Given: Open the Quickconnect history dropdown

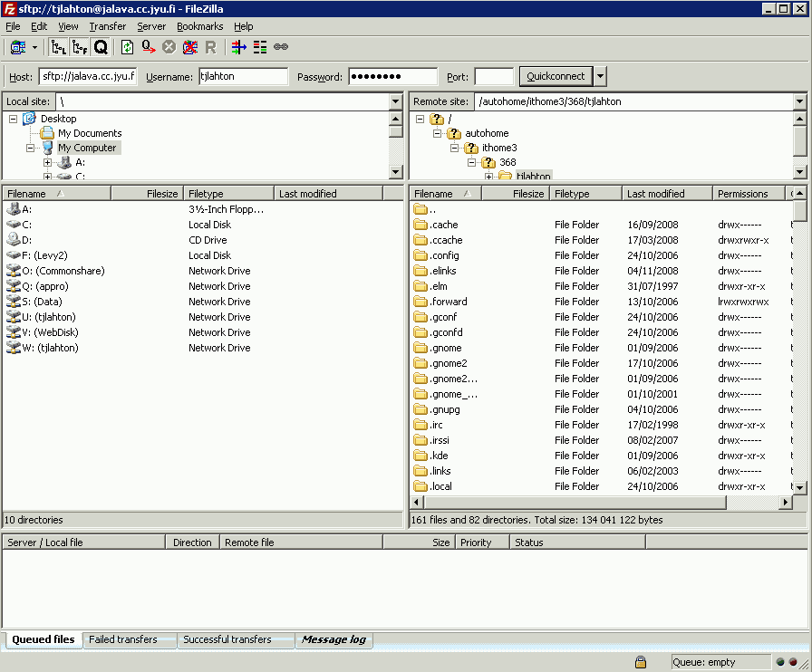Looking at the screenshot, I should tap(600, 76).
